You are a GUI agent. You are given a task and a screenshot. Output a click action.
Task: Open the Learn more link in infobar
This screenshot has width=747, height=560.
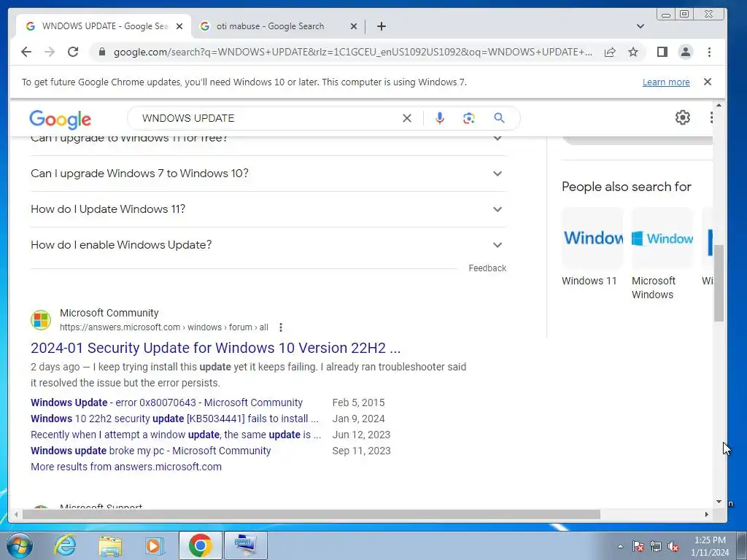click(x=666, y=82)
